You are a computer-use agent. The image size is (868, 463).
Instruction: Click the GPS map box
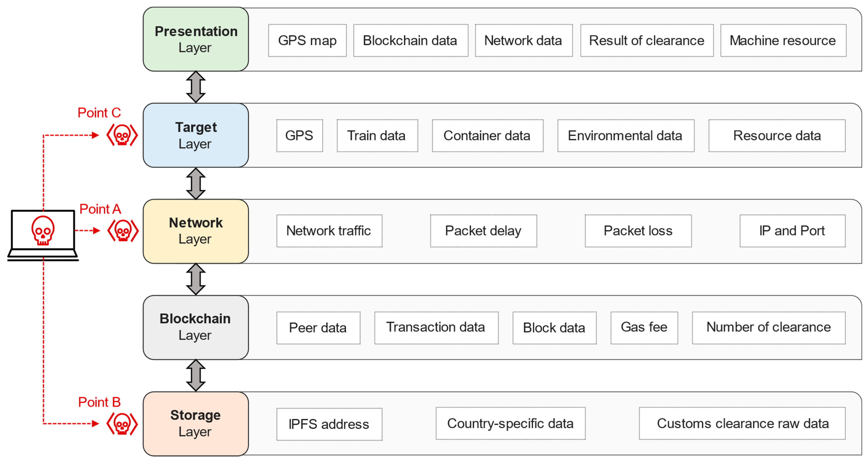pos(307,40)
